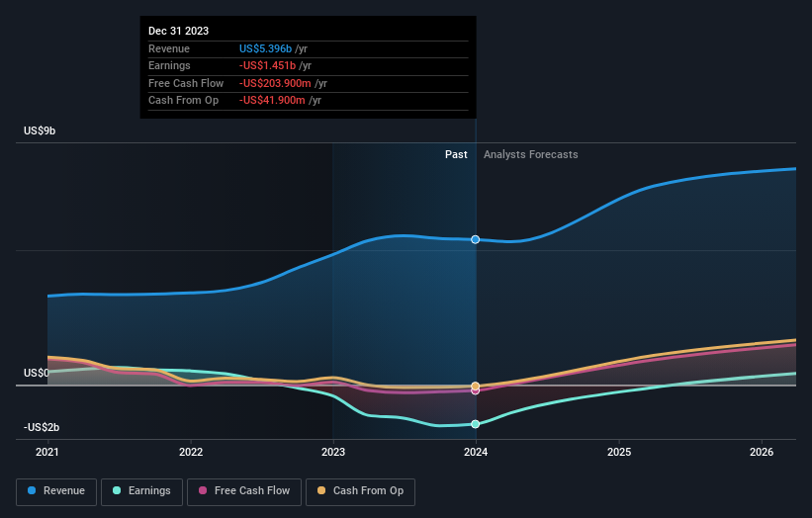Viewport: 812px width, 518px height.
Task: Toggle the Revenue legend button
Action: [56, 491]
